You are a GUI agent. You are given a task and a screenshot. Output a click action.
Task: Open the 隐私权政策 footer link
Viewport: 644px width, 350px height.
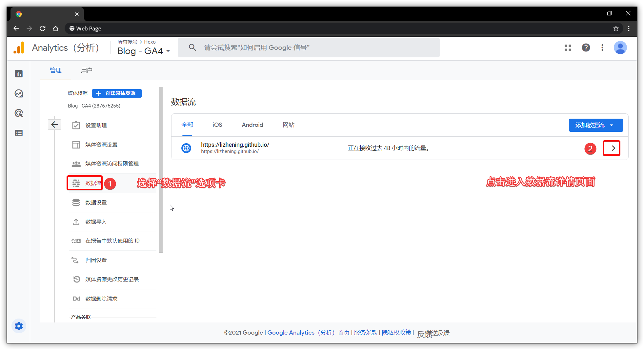pyautogui.click(x=396, y=333)
